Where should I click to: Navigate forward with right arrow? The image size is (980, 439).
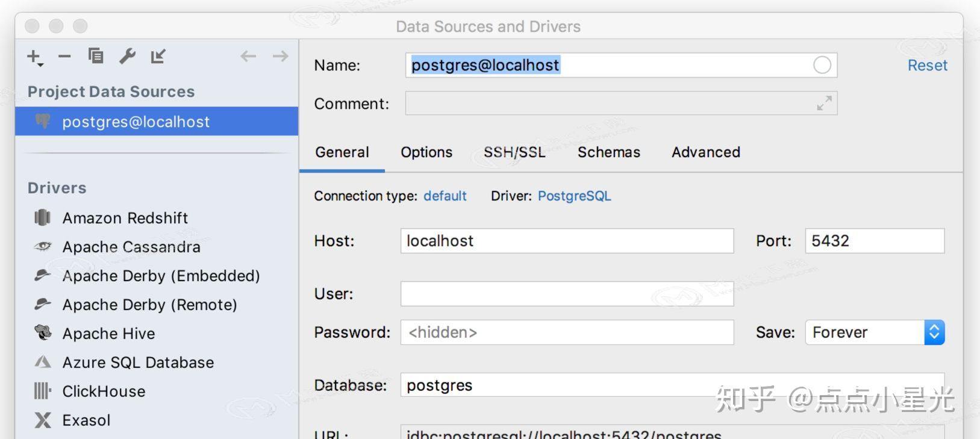(x=280, y=57)
